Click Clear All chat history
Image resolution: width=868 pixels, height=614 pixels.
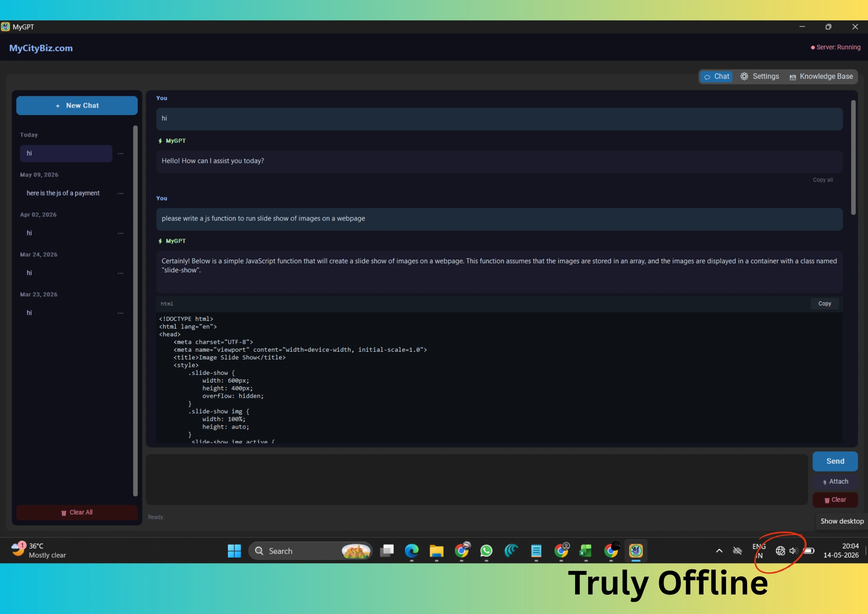coord(77,512)
